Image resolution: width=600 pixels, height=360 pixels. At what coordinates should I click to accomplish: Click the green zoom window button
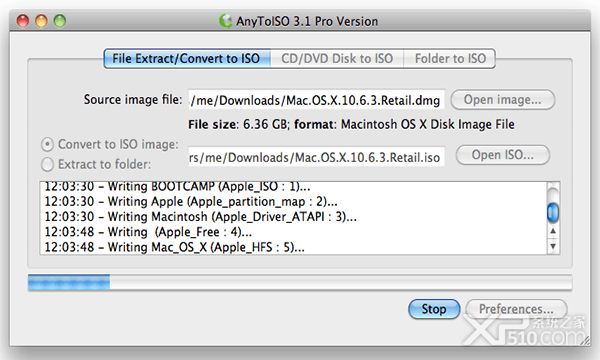59,21
